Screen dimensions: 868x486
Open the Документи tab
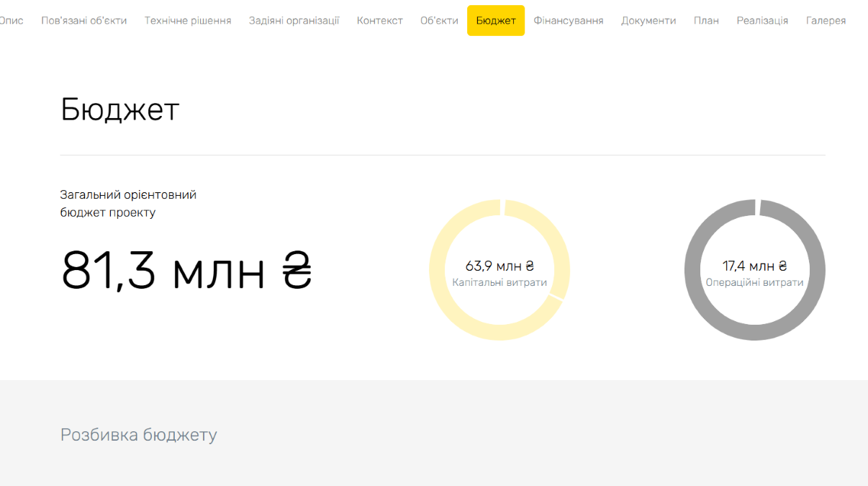tap(648, 21)
